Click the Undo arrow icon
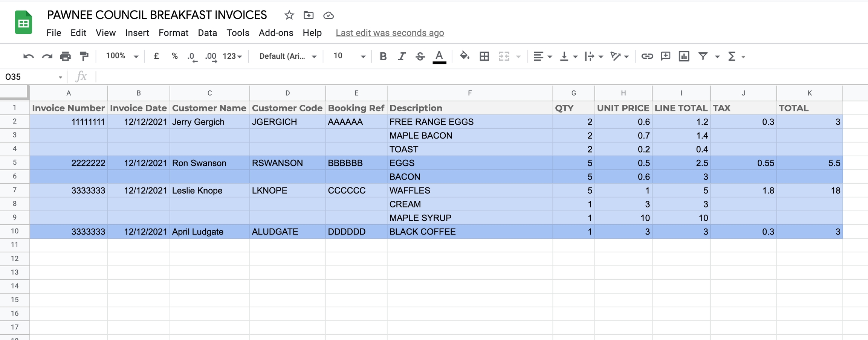 click(x=28, y=56)
